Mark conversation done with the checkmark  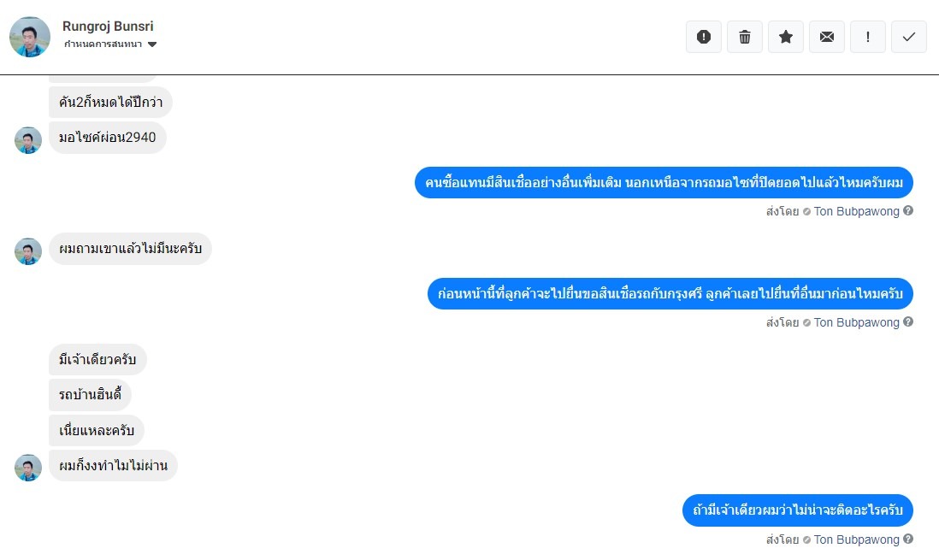909,37
